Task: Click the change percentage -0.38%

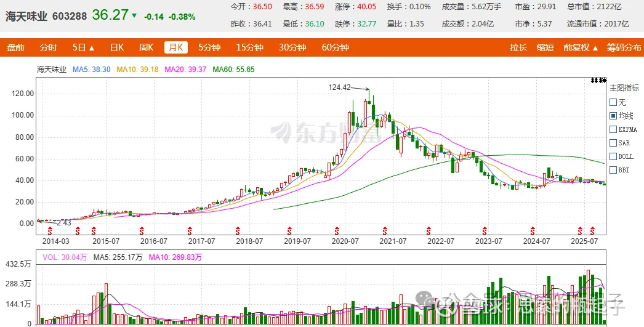Action: [182, 17]
